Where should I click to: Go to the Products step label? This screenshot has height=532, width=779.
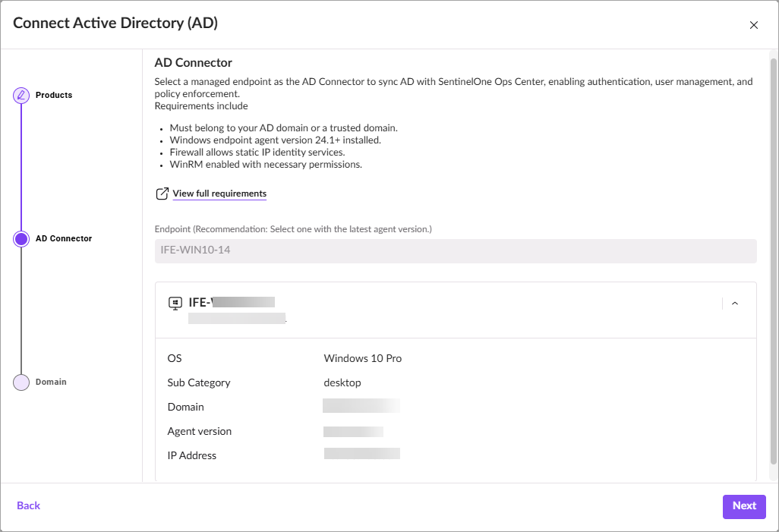(x=54, y=96)
